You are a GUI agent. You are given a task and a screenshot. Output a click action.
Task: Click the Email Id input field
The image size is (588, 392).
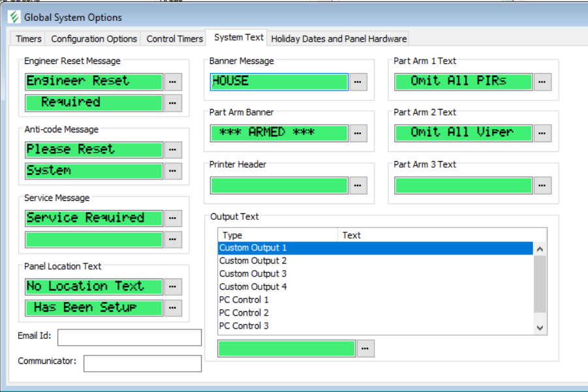pos(129,337)
